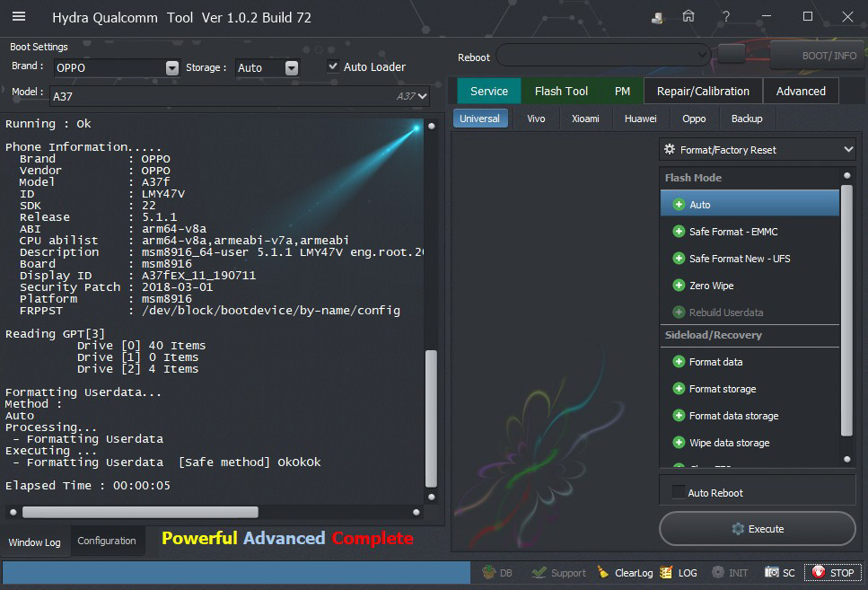868x590 pixels.
Task: Select Wipe data storage option
Action: tap(750, 443)
